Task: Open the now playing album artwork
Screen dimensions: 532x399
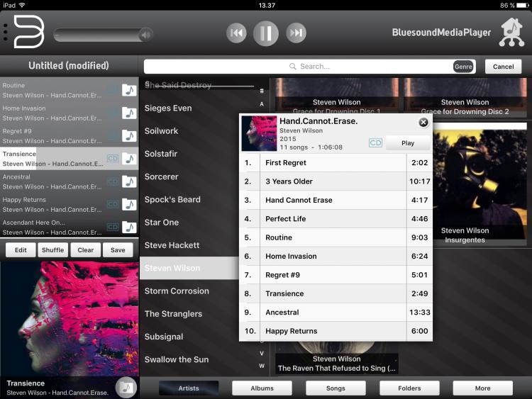Action: [70, 318]
